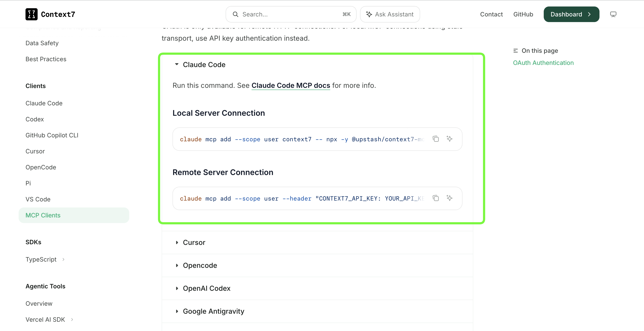Ask AI about the Local Server command

click(x=450, y=139)
